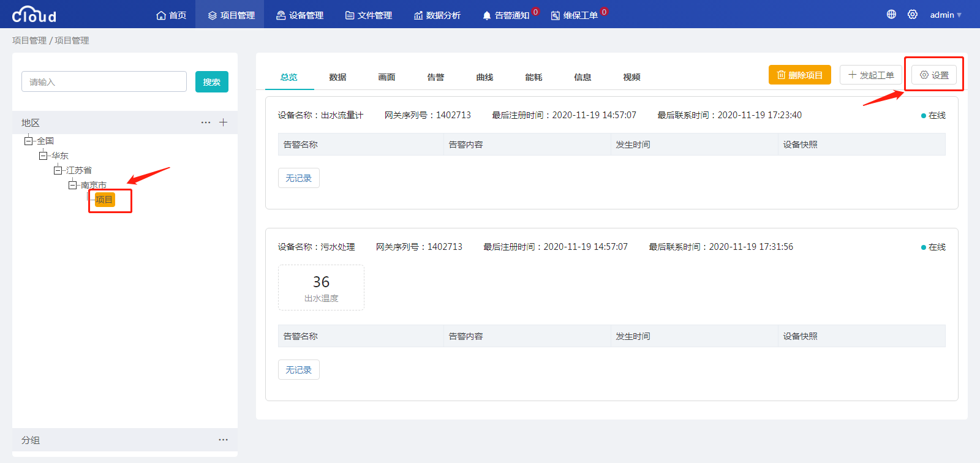Click the 地区 panel header label
The width and height of the screenshot is (980, 463).
[x=31, y=122]
